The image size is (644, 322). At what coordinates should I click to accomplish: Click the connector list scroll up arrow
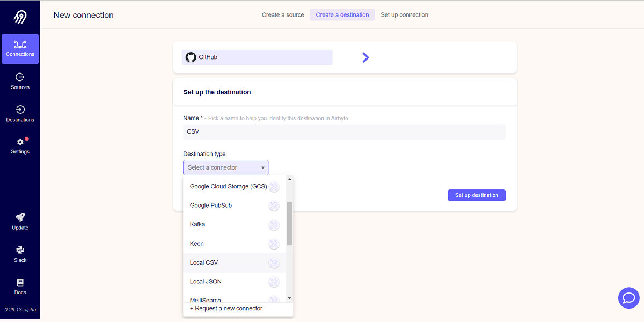[290, 180]
